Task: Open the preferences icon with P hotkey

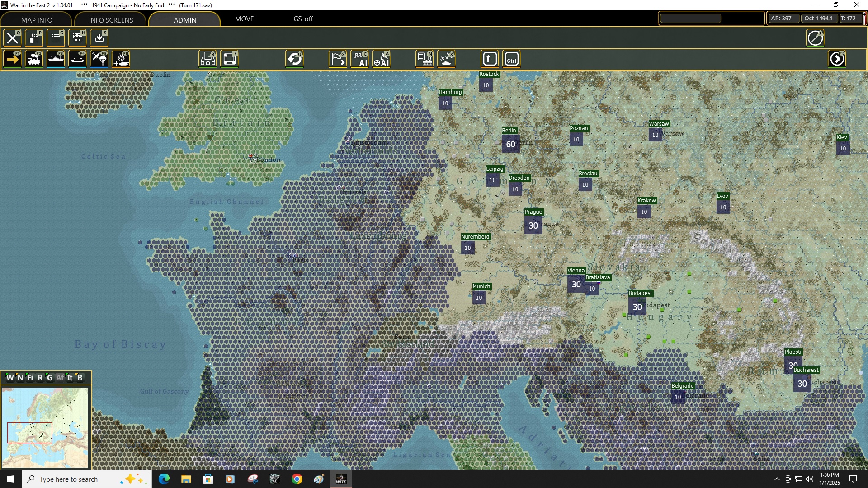Action: [34, 38]
